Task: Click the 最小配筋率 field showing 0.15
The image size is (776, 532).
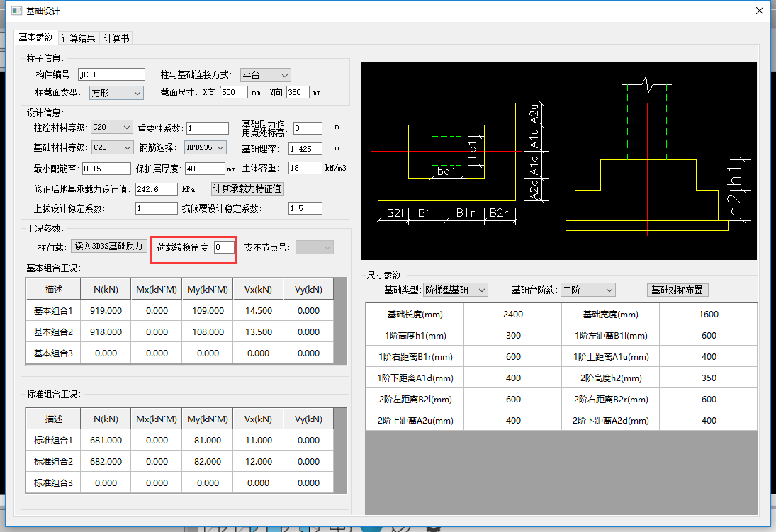Action: [x=106, y=169]
